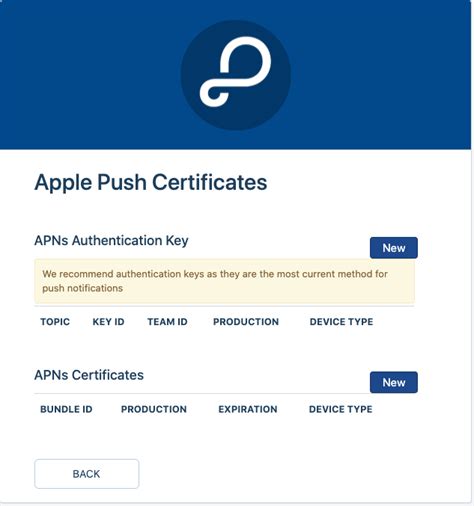
Task: Click PRODUCTION header in APNs Certificates table
Action: [x=154, y=409]
